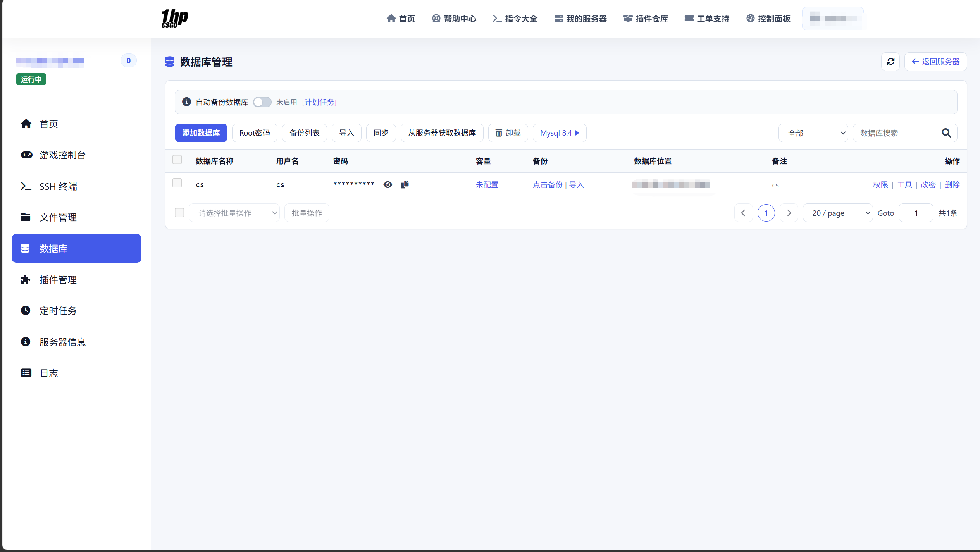Click the Goto page number field
980x552 pixels.
(916, 213)
